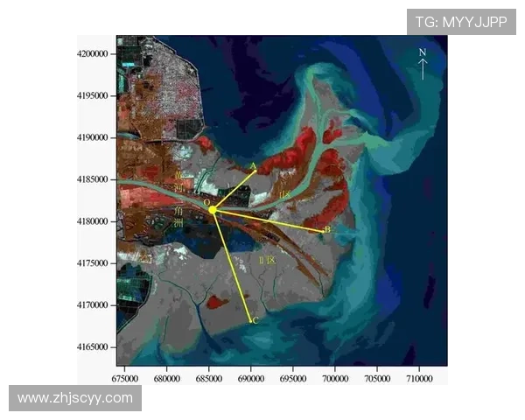525x420 pixels.
Task: Click the I区 region label near line A
Action: [285, 192]
